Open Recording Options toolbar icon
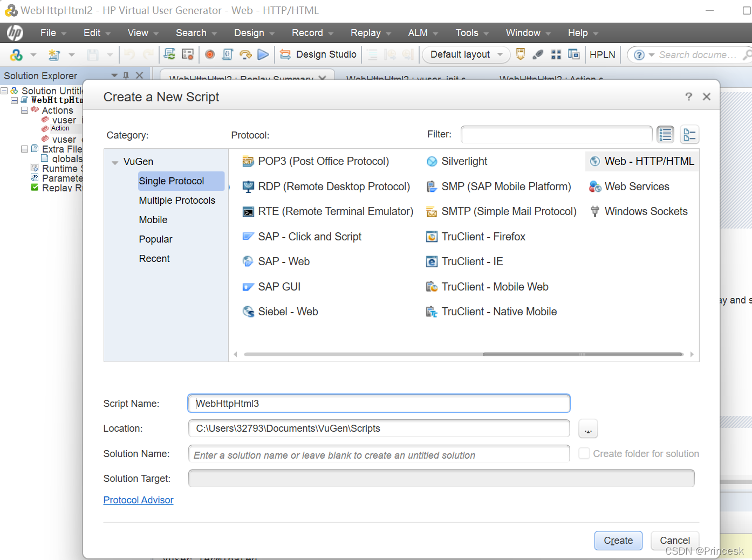Viewport: 752px width, 560px height. coord(188,54)
